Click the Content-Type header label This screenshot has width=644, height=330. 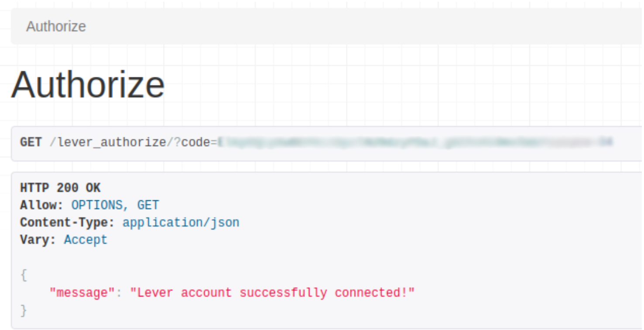click(68, 223)
